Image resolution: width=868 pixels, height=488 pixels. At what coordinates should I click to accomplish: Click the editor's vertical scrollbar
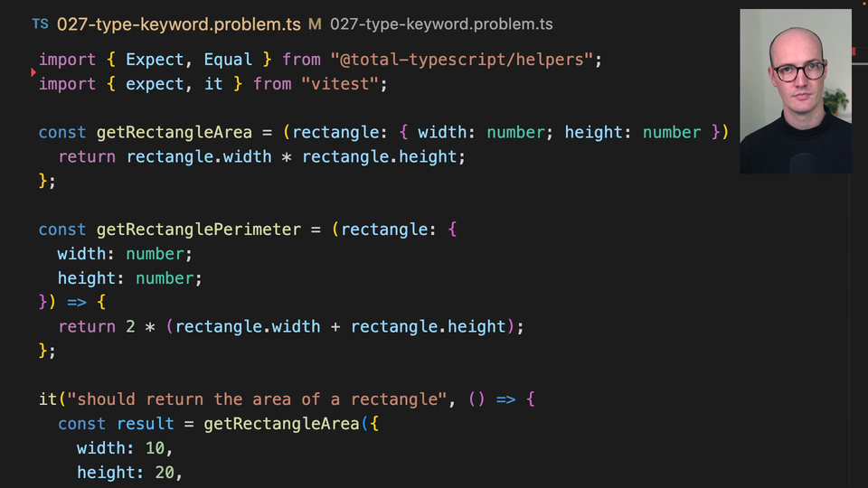coord(854,271)
